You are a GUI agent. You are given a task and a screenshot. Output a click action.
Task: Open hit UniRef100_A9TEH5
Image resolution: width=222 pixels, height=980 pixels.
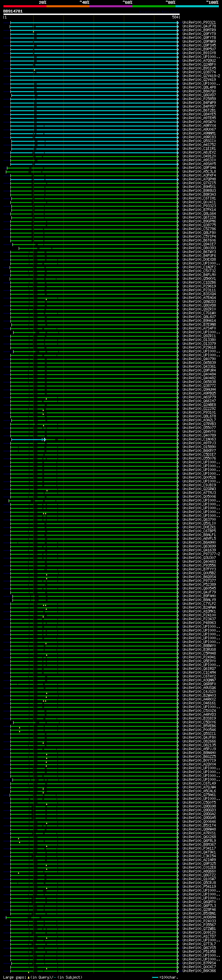pyautogui.click(x=199, y=118)
